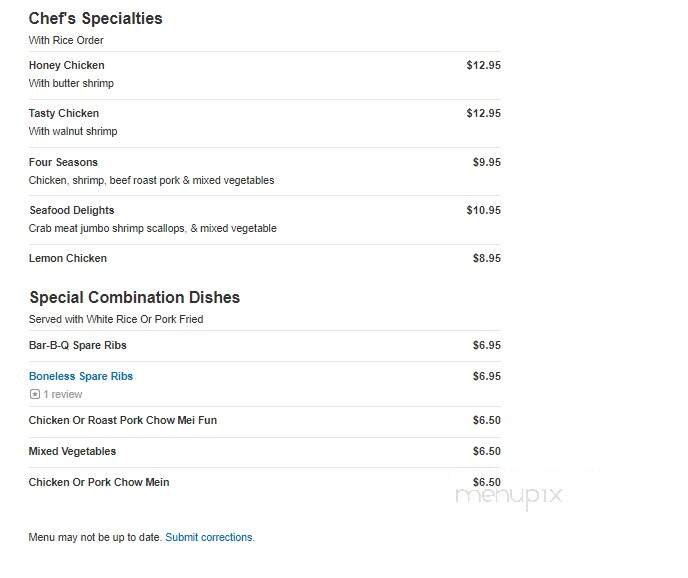
Task: Click the Submit corrections link
Action: pos(209,537)
